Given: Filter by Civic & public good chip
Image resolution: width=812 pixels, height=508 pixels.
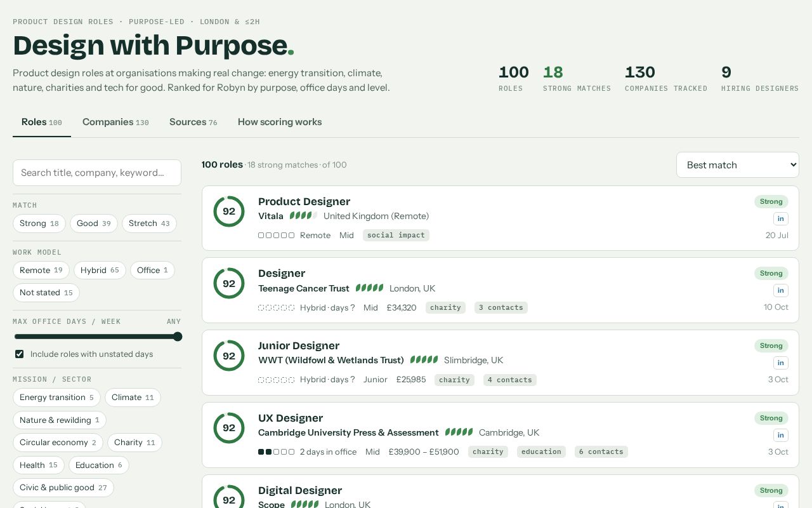Looking at the screenshot, I should point(63,488).
